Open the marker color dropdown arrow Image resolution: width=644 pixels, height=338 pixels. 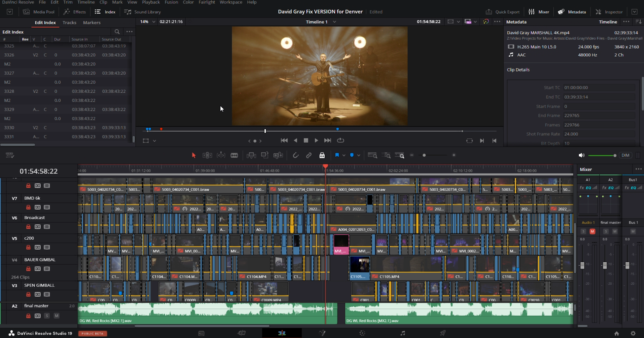(359, 155)
